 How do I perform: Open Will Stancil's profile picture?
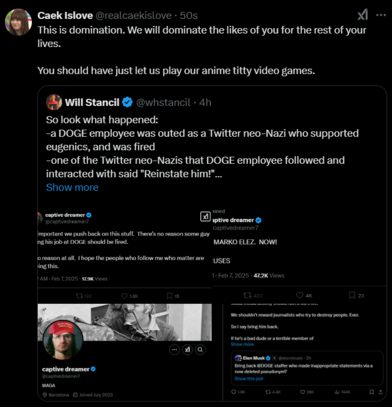pyautogui.click(x=54, y=102)
